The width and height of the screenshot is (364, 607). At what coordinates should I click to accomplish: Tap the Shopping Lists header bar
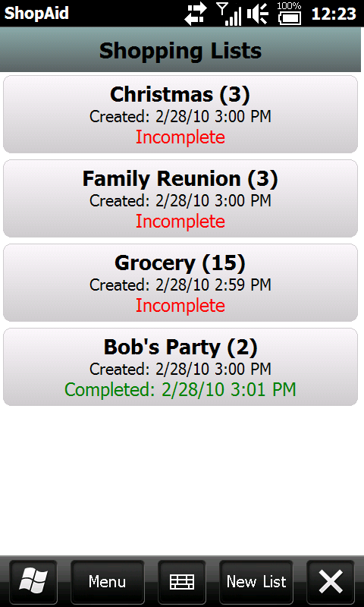(x=180, y=49)
